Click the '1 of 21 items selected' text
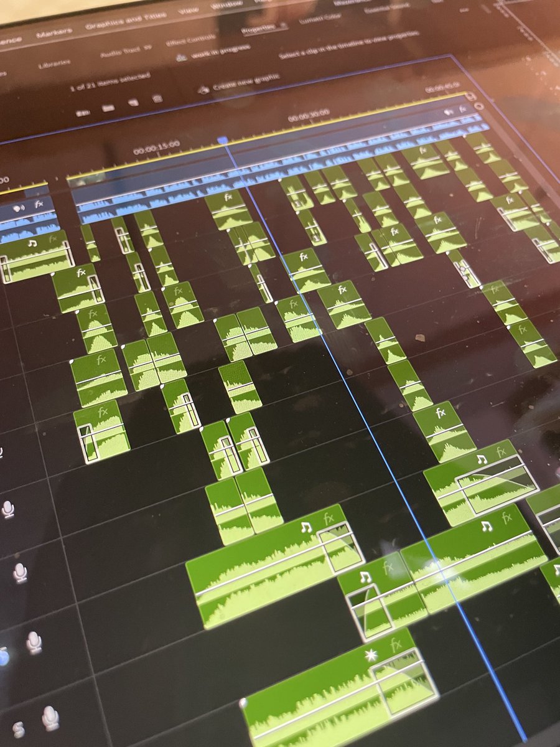Screen dimensions: 560x747 [110, 81]
